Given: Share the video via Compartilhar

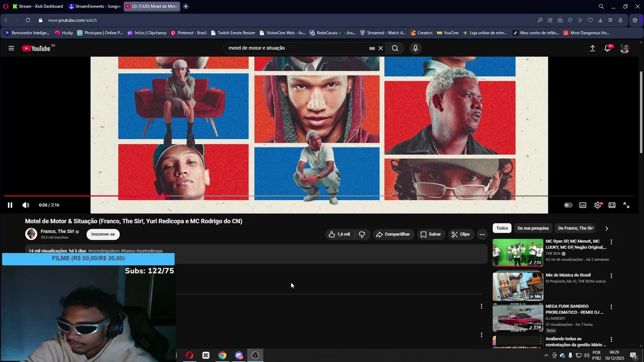Looking at the screenshot, I should click(x=393, y=234).
